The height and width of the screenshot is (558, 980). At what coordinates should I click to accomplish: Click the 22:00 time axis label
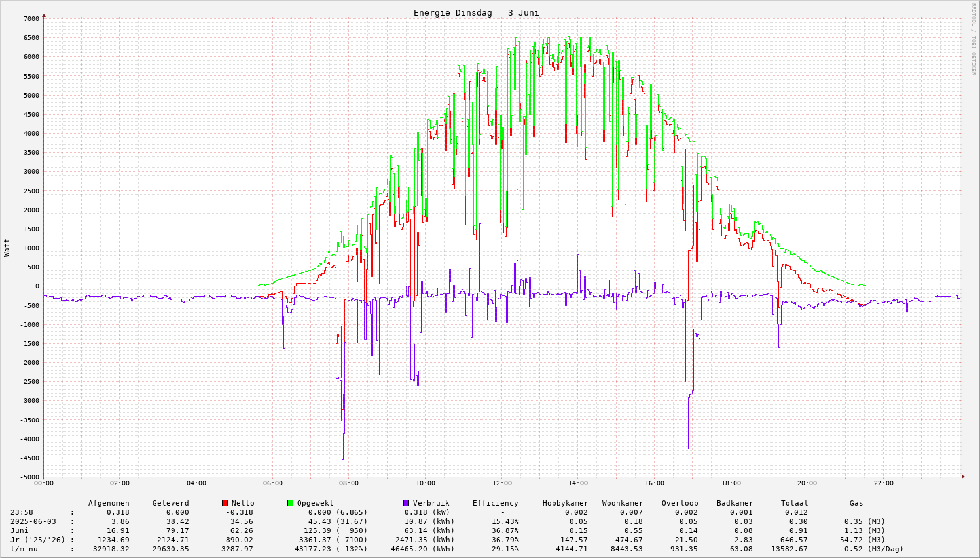[x=883, y=483]
